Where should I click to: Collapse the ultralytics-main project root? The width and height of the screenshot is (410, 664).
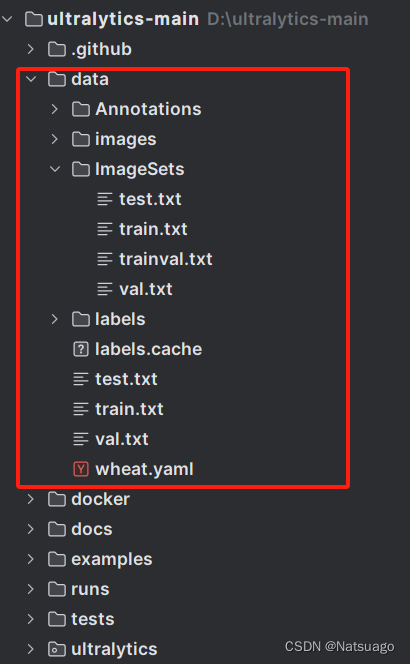[x=7, y=19]
